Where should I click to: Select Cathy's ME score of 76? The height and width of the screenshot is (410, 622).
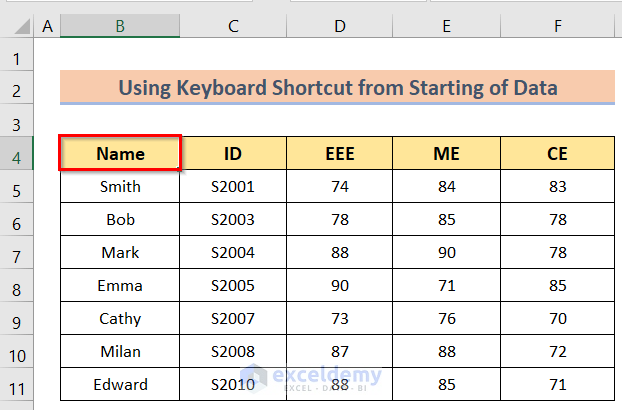click(x=447, y=319)
